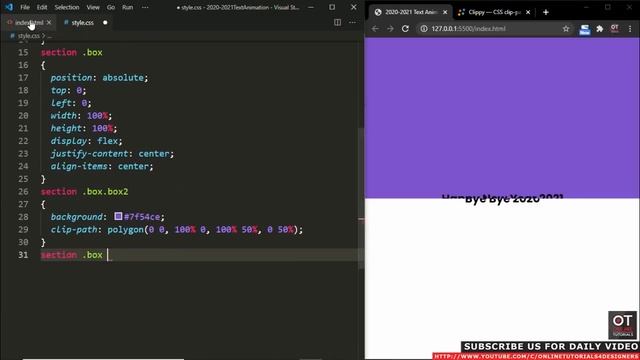Open the VS Code logo menu
This screenshot has height=360, width=640.
(9, 7)
